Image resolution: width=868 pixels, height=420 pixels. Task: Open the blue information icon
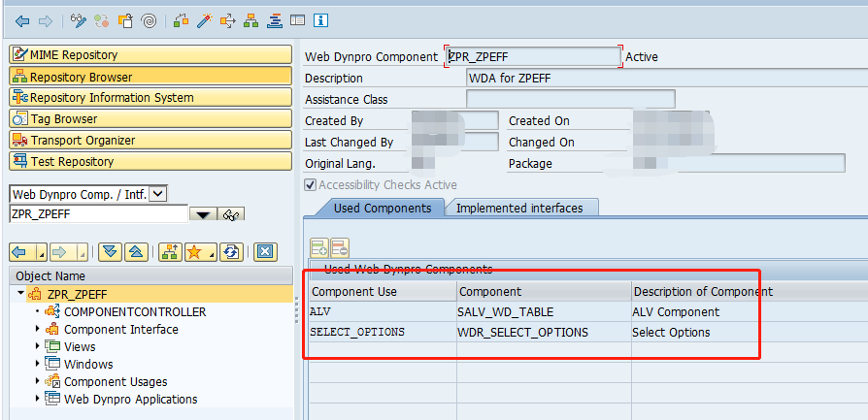[321, 21]
